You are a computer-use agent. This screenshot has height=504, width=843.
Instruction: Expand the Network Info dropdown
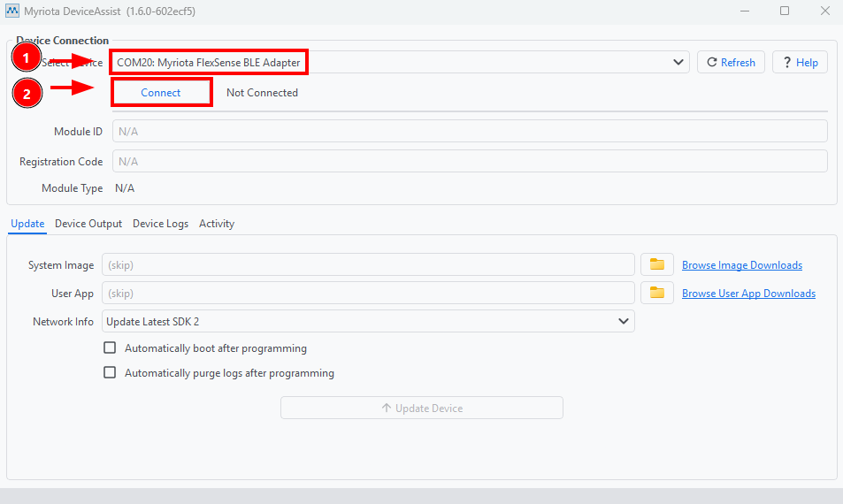click(368, 321)
